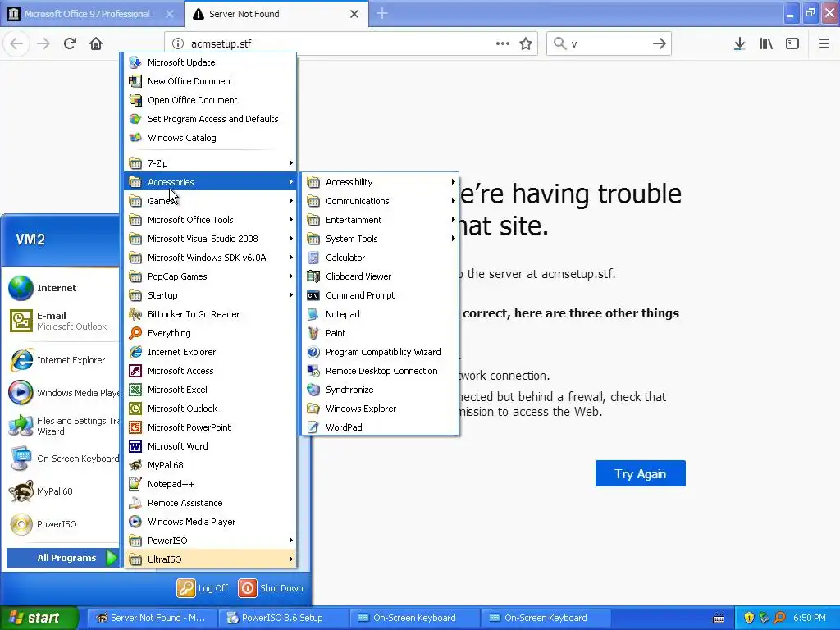Viewport: 840px width, 630px height.
Task: Expand PopCap Games submenu
Action: coord(210,276)
